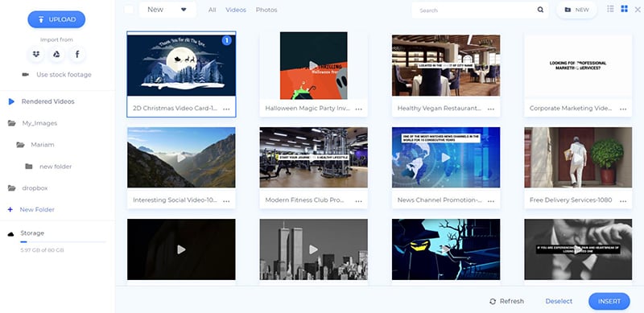Click the INSERT button
This screenshot has height=313, width=644.
click(609, 301)
